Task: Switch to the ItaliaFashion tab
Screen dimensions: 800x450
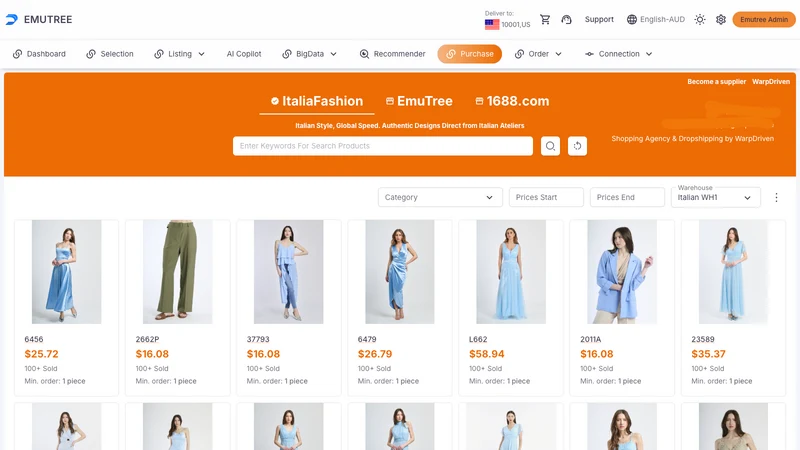Action: [317, 101]
